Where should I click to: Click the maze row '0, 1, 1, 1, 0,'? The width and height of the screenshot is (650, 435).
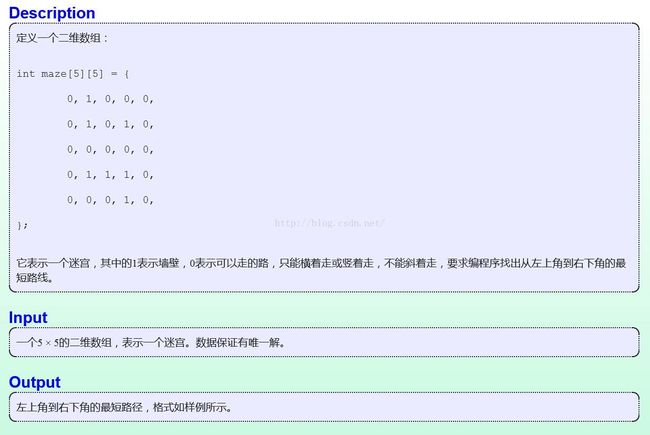110,175
